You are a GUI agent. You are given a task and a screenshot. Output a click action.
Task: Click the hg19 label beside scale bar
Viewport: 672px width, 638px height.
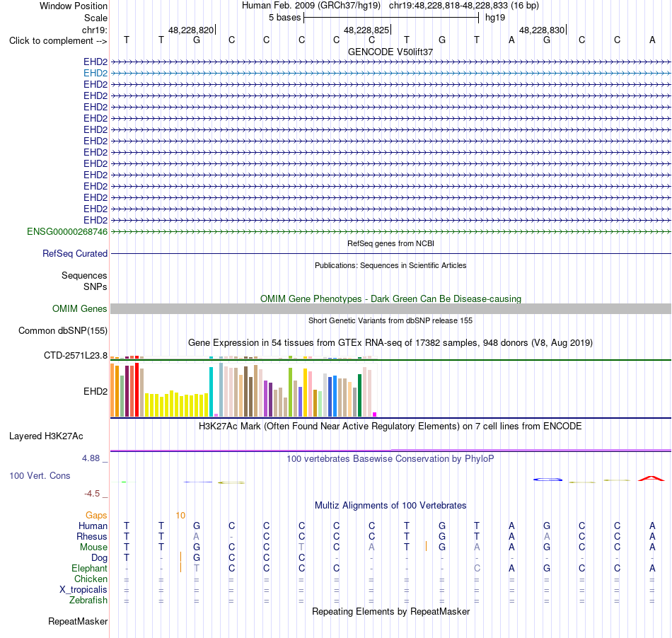click(x=495, y=18)
